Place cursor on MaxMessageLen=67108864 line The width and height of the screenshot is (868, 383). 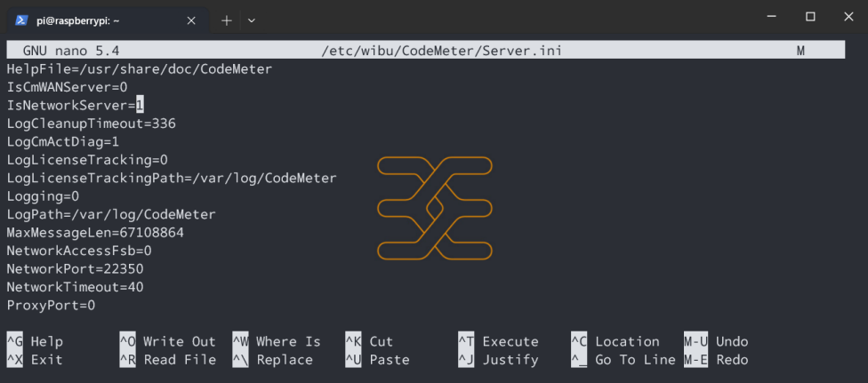click(95, 233)
